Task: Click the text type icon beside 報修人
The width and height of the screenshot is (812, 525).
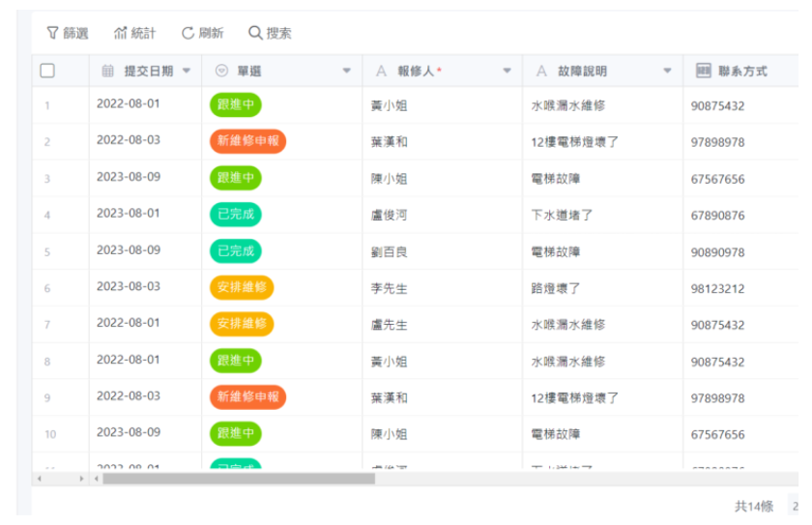Action: coord(381,71)
